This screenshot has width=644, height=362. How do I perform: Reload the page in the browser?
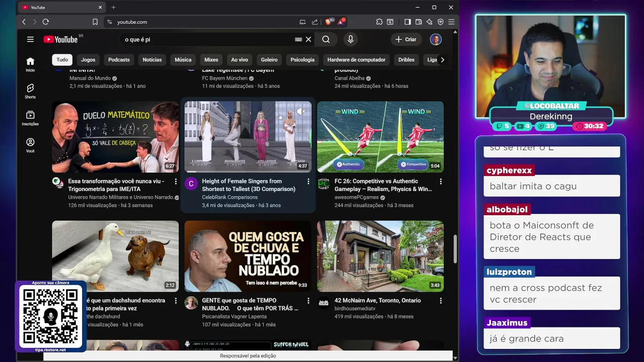coord(46,22)
